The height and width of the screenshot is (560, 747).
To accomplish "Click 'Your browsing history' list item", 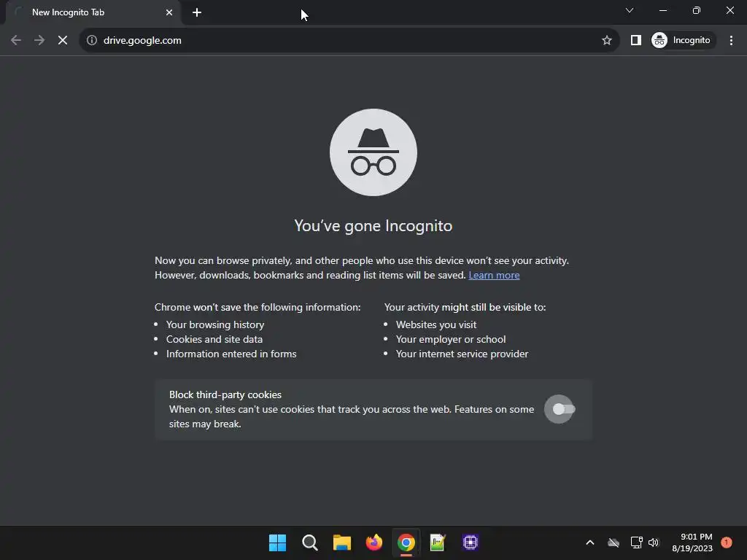I will pyautogui.click(x=215, y=324).
